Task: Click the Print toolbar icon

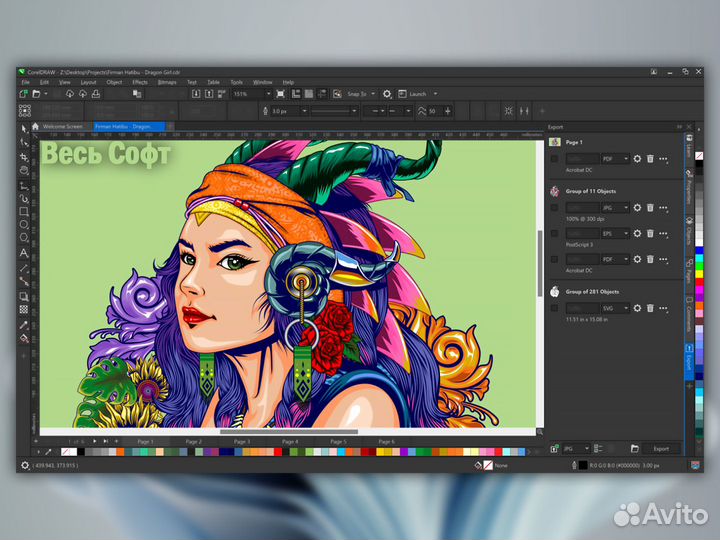Action: (x=96, y=94)
